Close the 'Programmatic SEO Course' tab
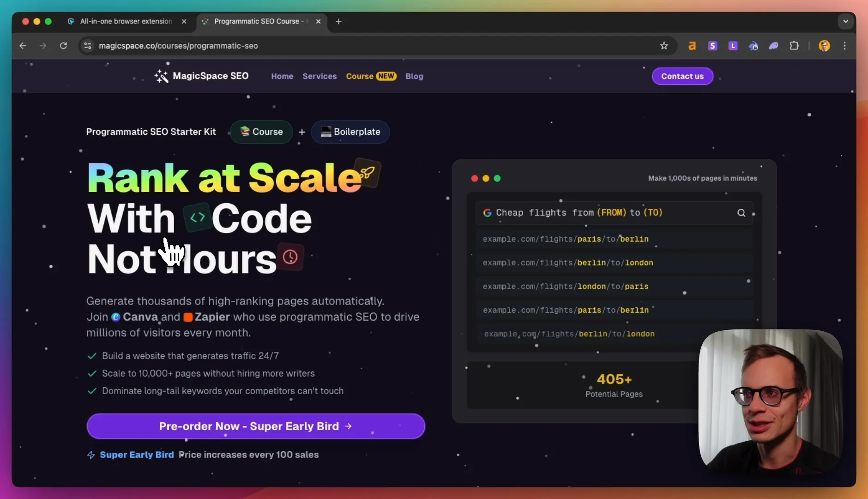The height and width of the screenshot is (499, 868). coord(318,21)
